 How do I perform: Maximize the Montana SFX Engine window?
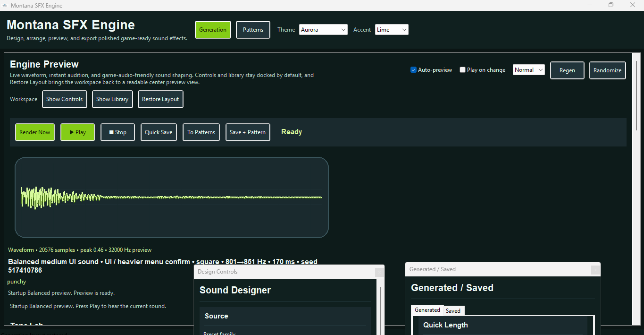[611, 5]
